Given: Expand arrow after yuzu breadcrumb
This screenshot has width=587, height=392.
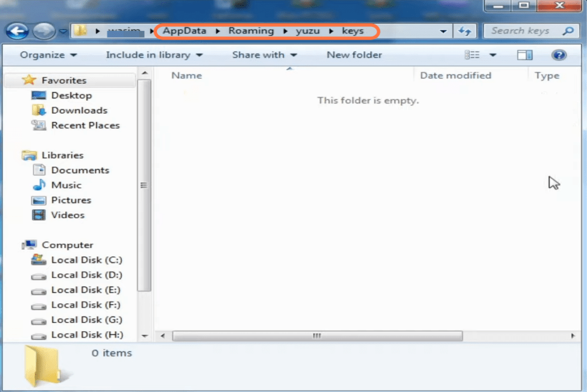Looking at the screenshot, I should tap(331, 31).
